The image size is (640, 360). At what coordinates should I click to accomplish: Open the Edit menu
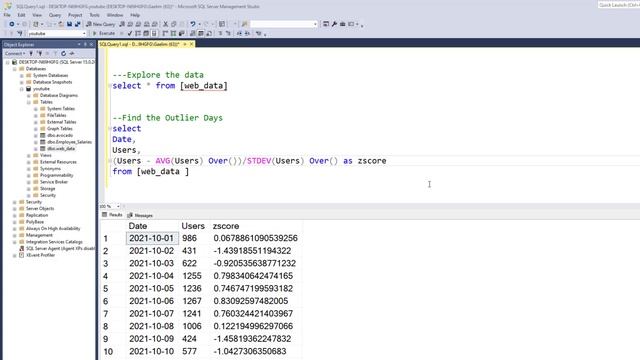21,15
